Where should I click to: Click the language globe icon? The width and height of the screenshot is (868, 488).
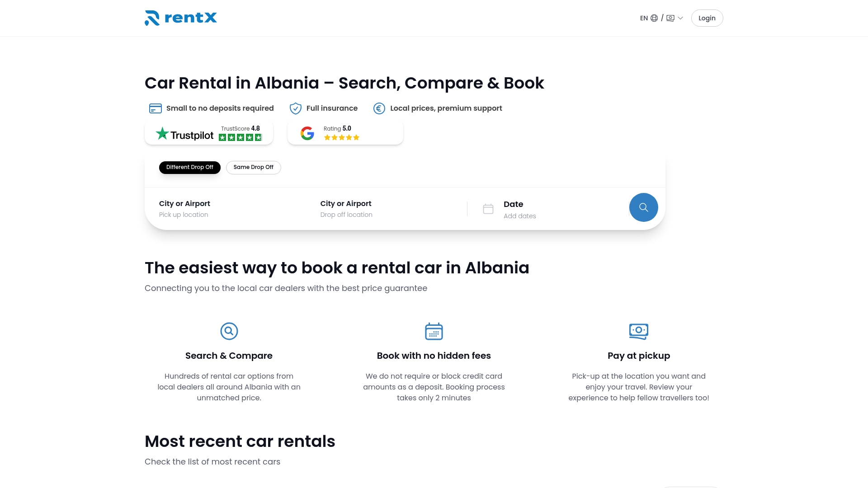click(654, 18)
